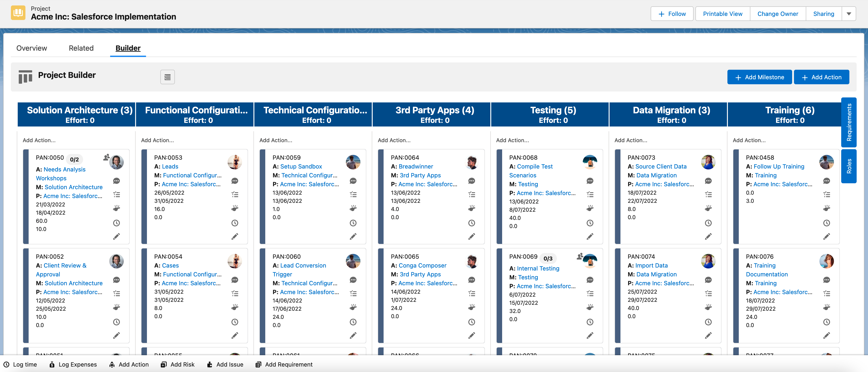
Task: Edit PAN:0064 with the pencil icon
Action: [471, 237]
